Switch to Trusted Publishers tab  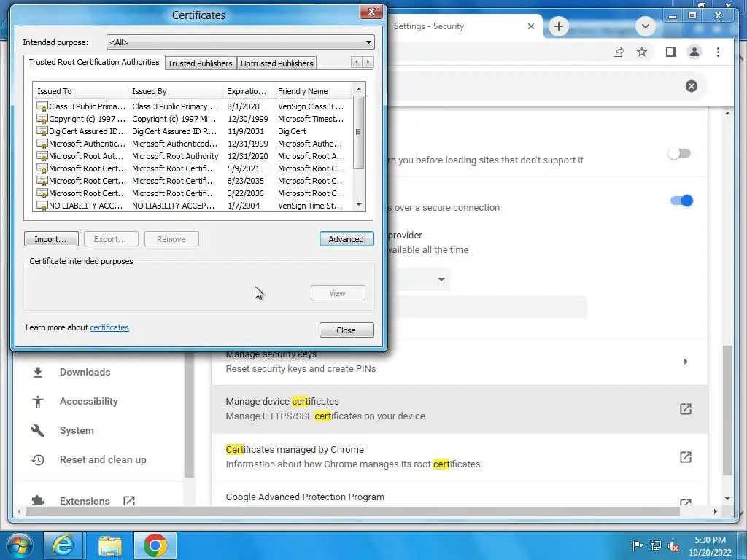coord(200,63)
